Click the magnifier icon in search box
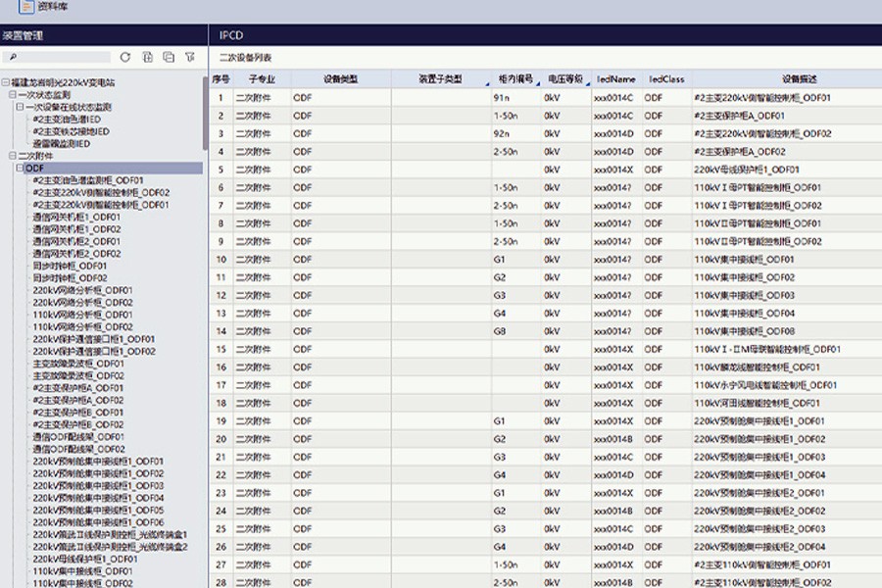 14,58
